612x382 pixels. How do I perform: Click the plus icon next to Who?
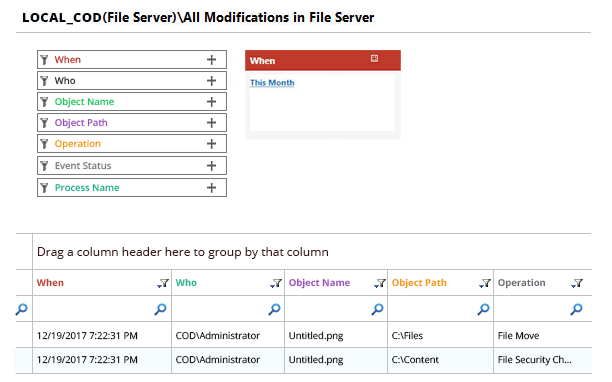pos(212,81)
